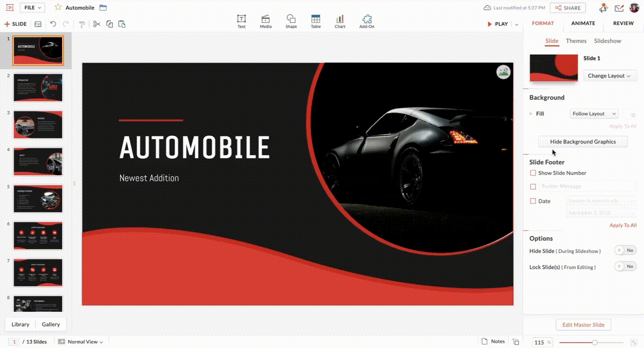Screen dimensions: 644x348
Task: Select the format painter tool
Action: (82, 24)
